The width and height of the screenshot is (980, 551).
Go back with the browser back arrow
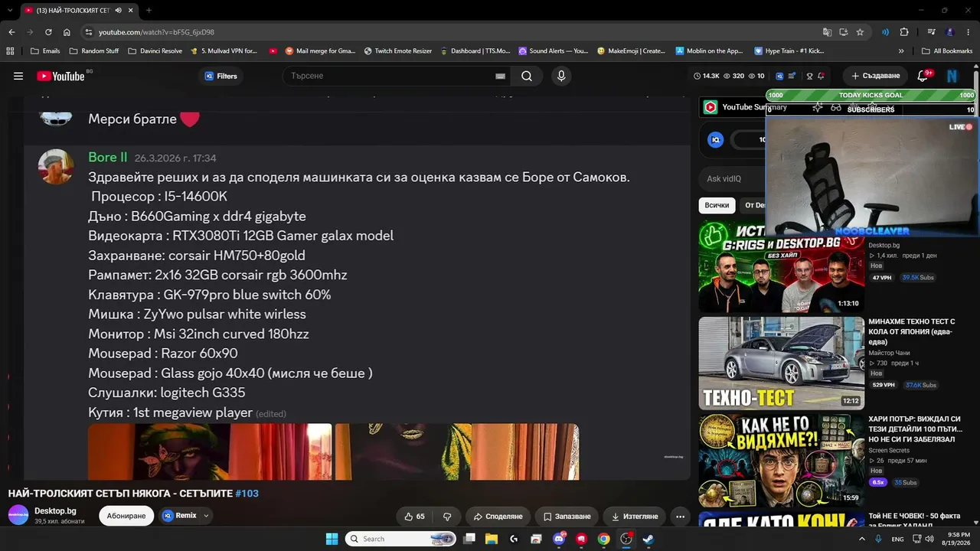point(11,32)
